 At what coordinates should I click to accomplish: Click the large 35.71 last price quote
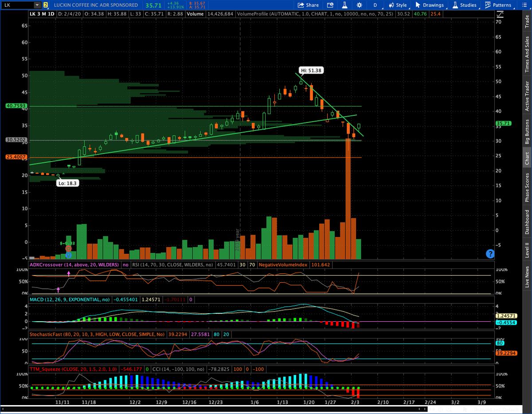[153, 5]
